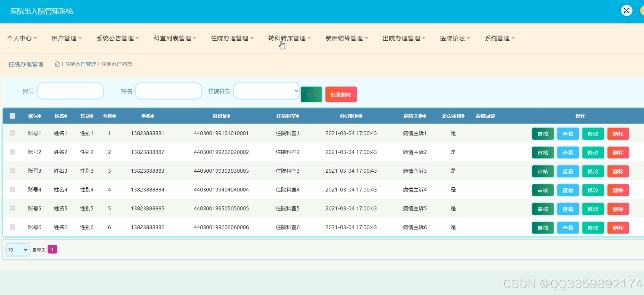
Task: Click phone number 13823888883
Action: click(148, 171)
